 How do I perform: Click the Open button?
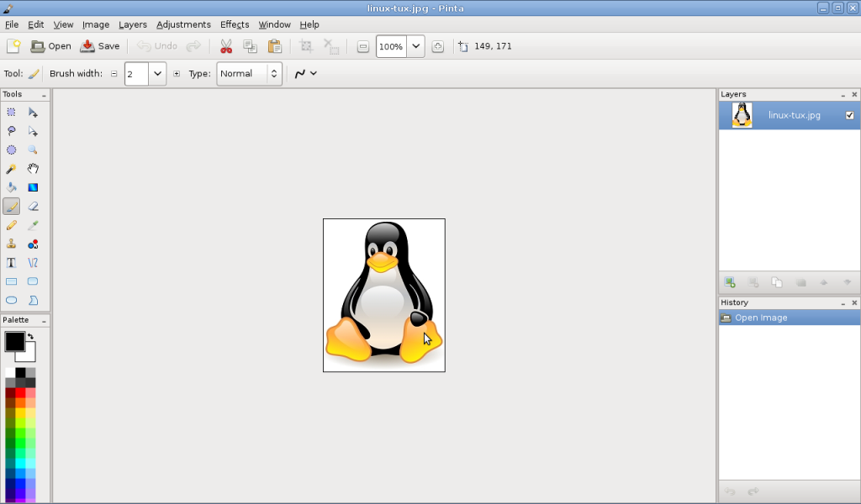pyautogui.click(x=51, y=46)
